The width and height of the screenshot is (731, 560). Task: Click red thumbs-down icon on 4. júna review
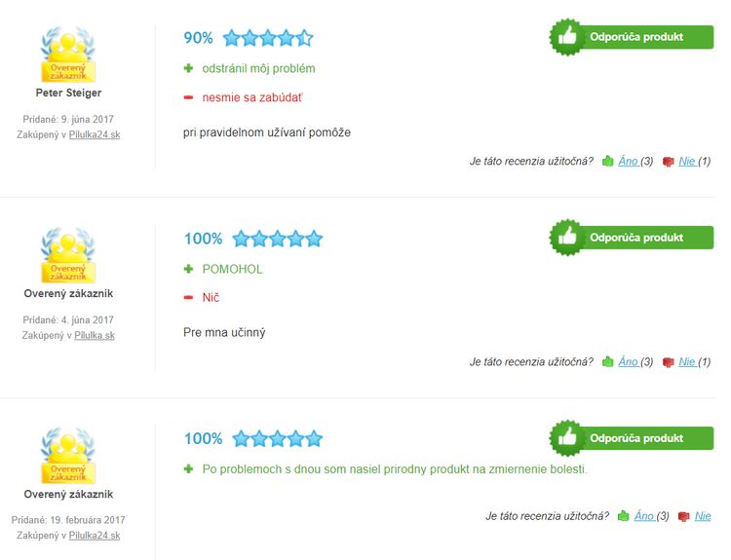[668, 362]
